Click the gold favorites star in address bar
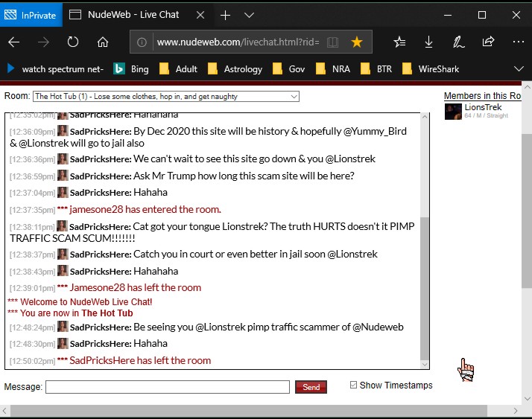 coord(357,42)
